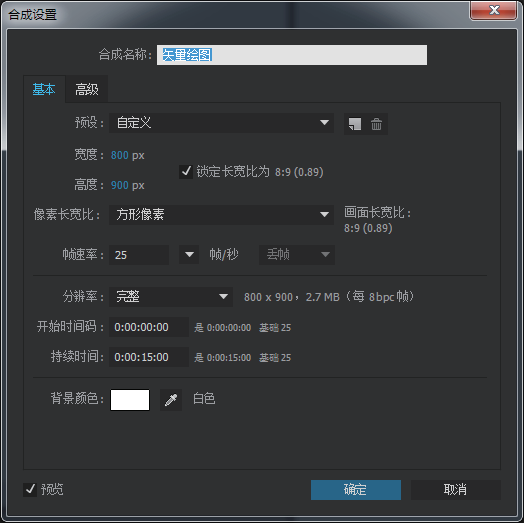
Task: Select the 基本 tab
Action: tap(44, 89)
